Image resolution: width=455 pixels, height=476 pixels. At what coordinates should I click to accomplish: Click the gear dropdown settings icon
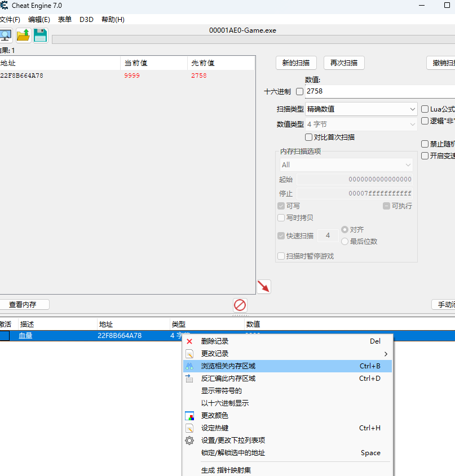[x=189, y=441]
